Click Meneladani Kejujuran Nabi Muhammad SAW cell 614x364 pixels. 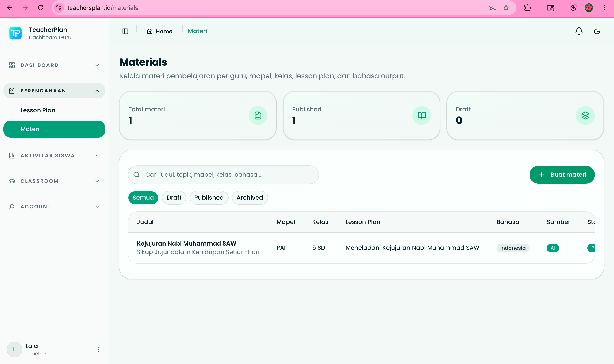[x=412, y=248]
